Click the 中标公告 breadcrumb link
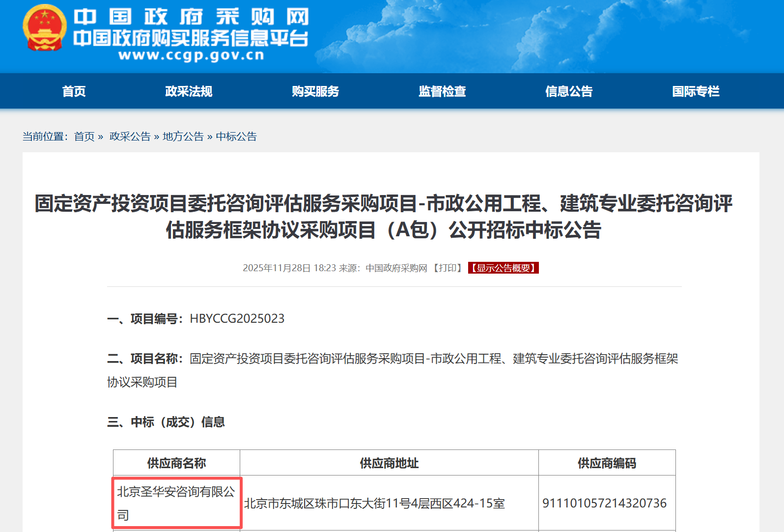 coord(236,137)
